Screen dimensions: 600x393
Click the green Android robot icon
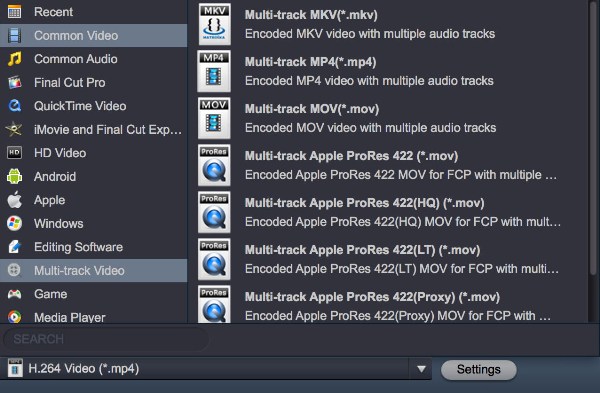click(x=15, y=176)
